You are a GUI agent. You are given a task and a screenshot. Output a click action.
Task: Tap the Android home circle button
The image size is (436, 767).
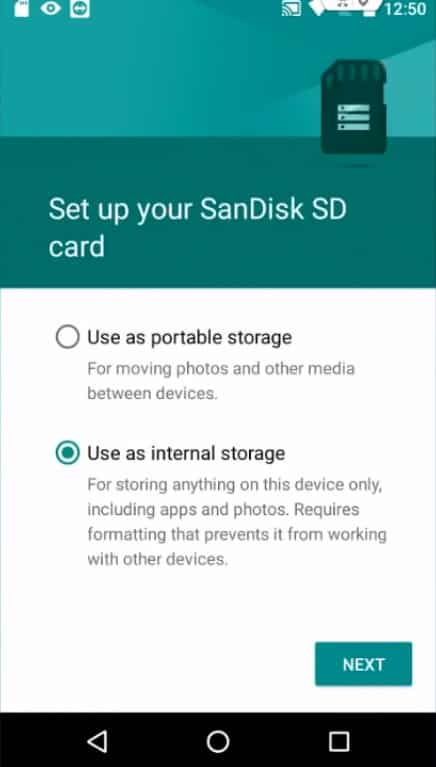tap(218, 741)
